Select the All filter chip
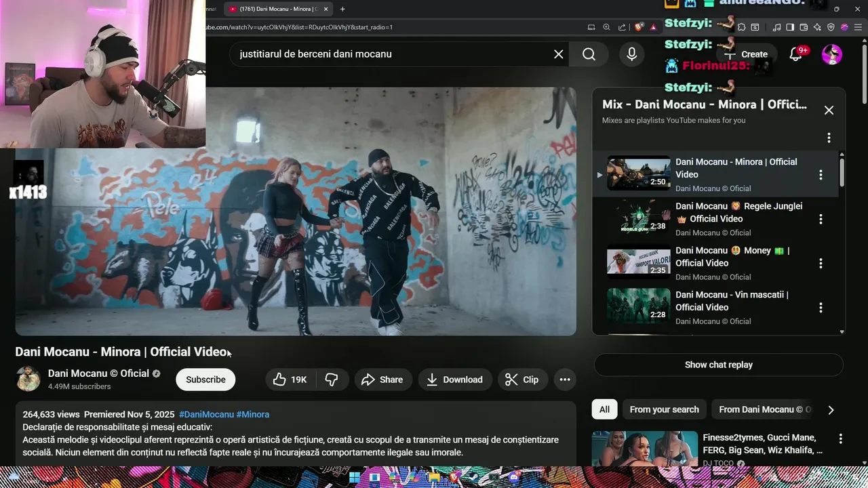This screenshot has height=488, width=868. click(604, 409)
